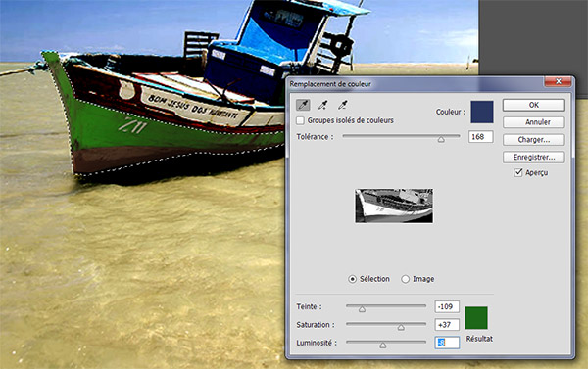Click the Saturation value field +37

(447, 324)
